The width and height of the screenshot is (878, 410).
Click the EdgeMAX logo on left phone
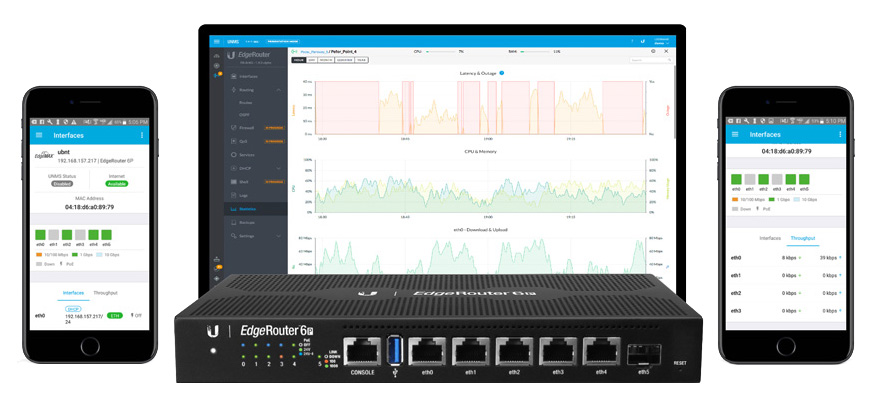[x=44, y=156]
